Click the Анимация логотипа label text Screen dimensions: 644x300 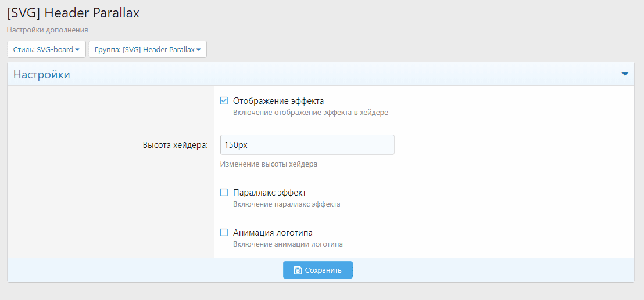pyautogui.click(x=273, y=233)
